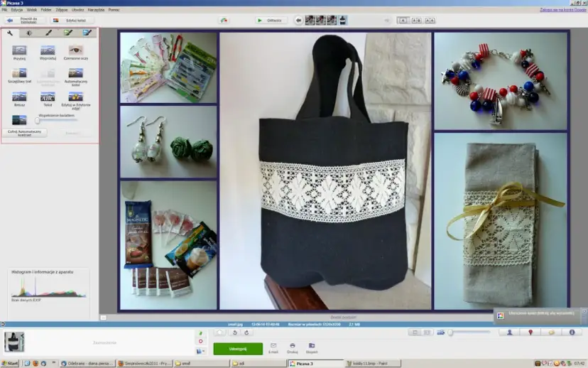The height and width of the screenshot is (368, 588).
Task: Open the brush effects tab
Action: (48, 33)
